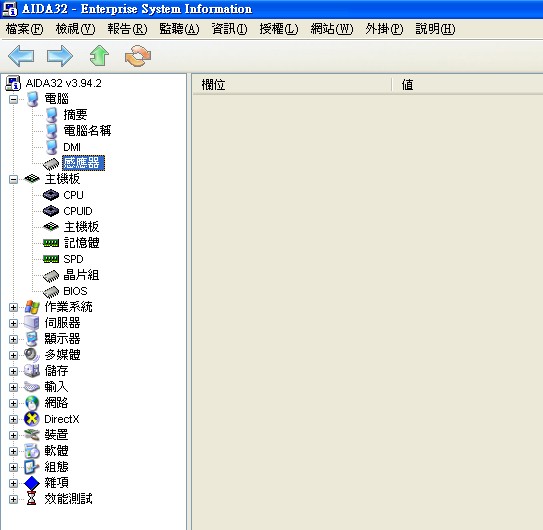Screen dimensions: 543x530
Task: Click the AIDA32 title bar app icon
Action: [x=9, y=9]
